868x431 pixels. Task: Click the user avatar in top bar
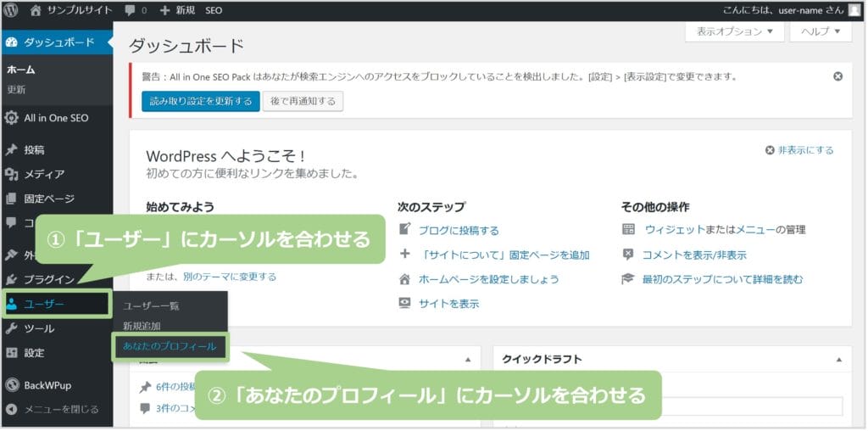click(854, 10)
